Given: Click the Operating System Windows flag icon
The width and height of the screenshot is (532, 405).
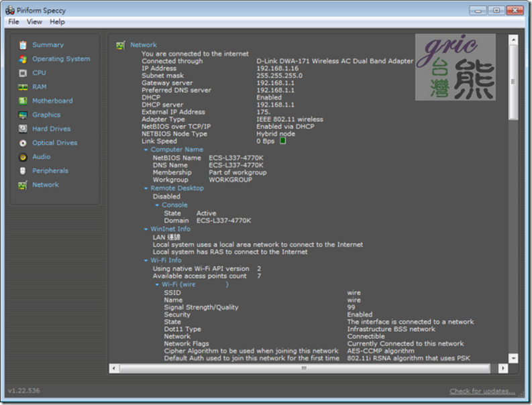Looking at the screenshot, I should click(23, 59).
